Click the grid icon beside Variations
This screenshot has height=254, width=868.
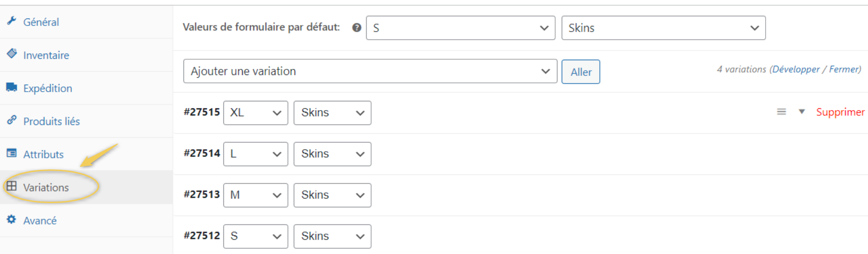coord(12,186)
